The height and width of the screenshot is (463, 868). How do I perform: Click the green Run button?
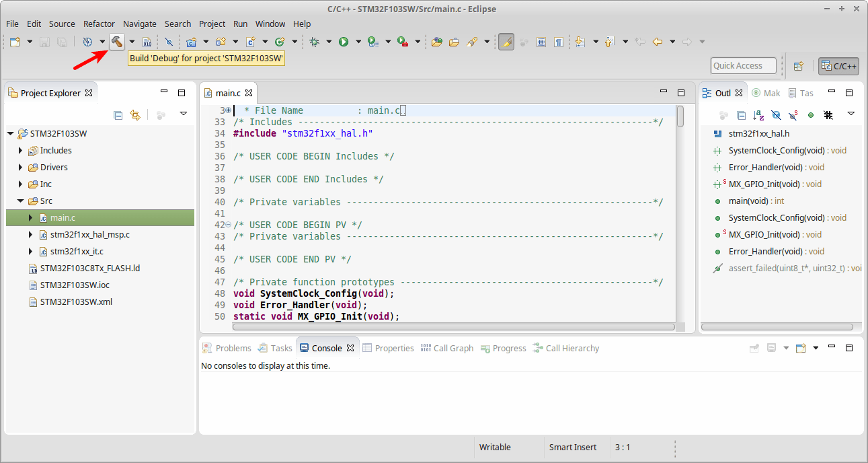click(344, 42)
